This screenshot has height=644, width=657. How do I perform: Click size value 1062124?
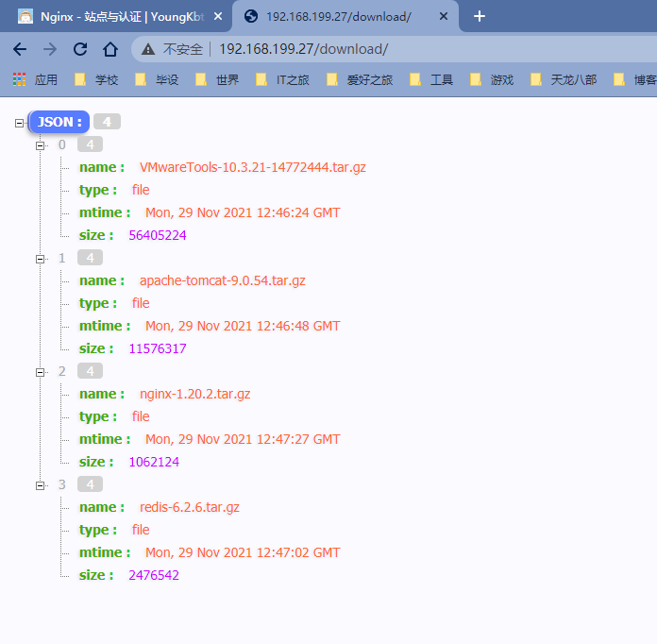point(154,462)
